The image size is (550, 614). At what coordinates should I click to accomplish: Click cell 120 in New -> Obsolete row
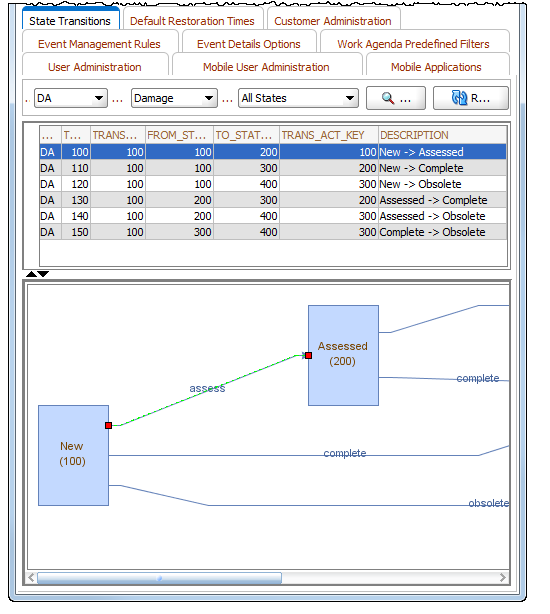pyautogui.click(x=76, y=184)
